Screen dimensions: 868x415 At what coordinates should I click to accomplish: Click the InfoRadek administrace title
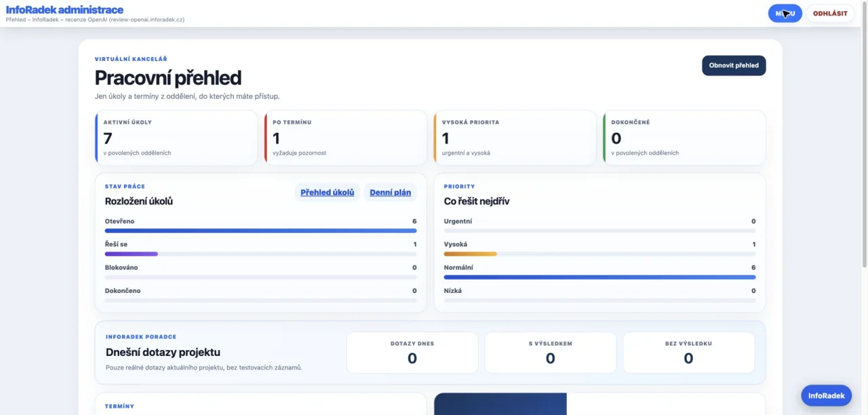point(64,10)
